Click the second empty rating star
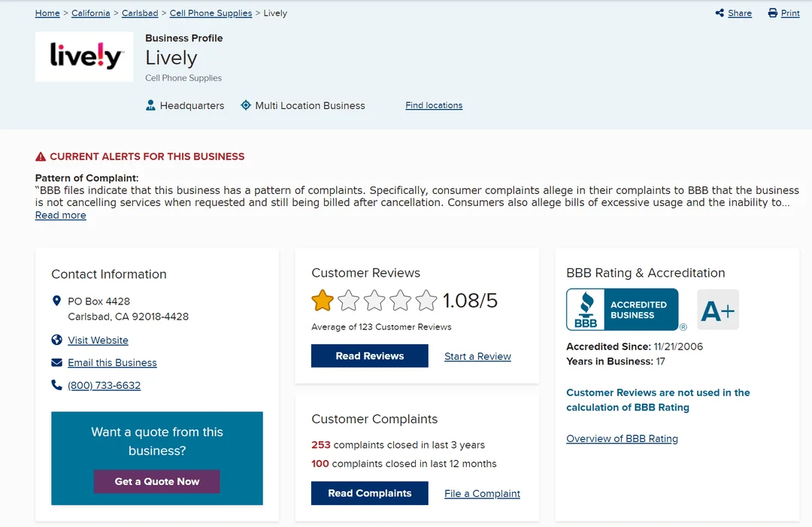This screenshot has height=527, width=812. [349, 300]
